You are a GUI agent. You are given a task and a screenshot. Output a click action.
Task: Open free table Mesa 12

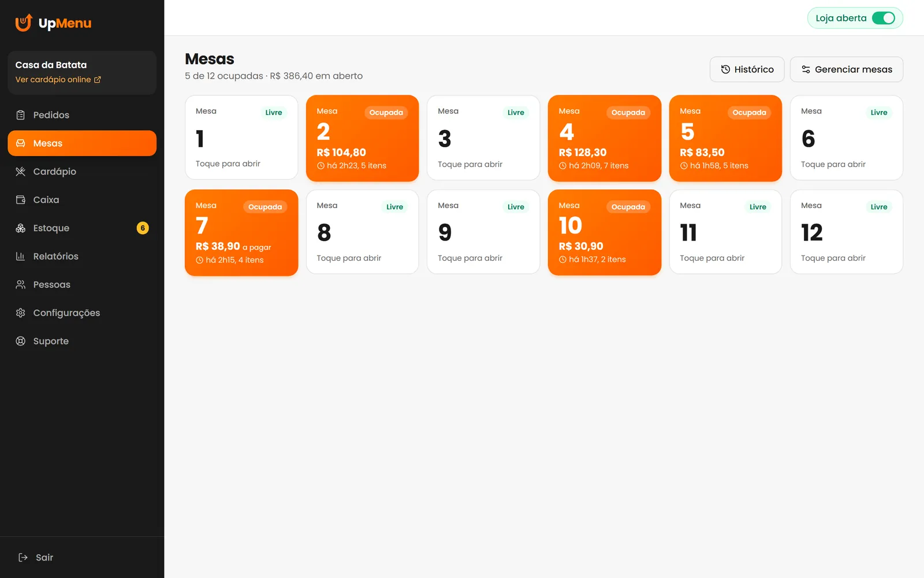[x=847, y=232]
